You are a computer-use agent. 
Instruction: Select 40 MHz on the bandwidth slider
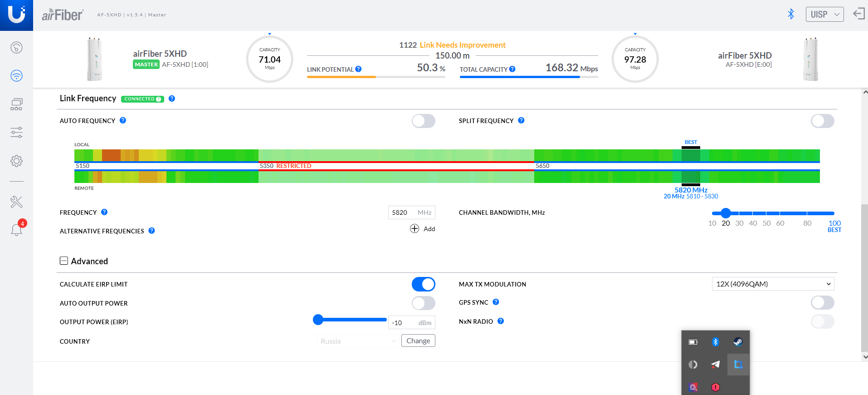753,223
